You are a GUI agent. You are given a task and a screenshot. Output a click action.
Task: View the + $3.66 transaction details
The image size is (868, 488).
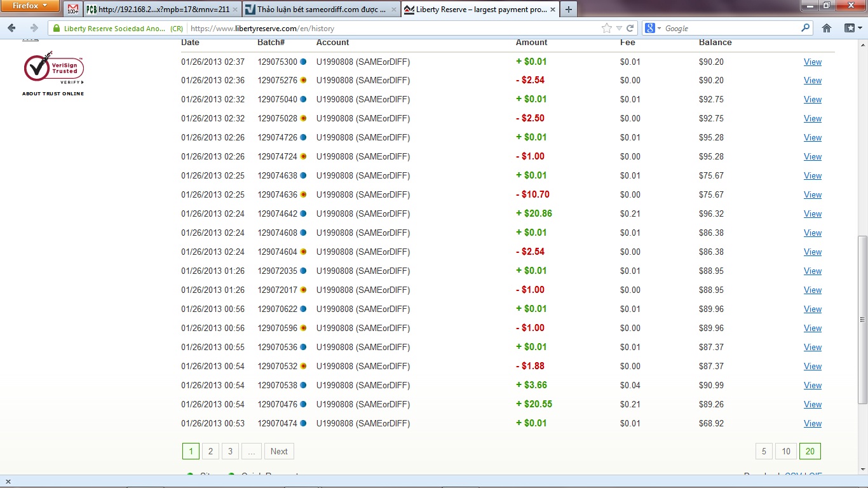pyautogui.click(x=813, y=385)
